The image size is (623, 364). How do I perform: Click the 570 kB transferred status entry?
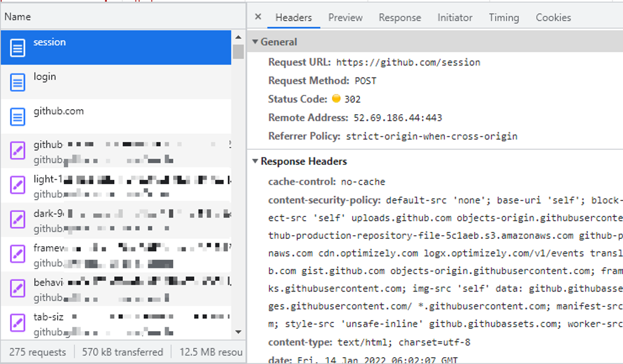click(x=122, y=352)
